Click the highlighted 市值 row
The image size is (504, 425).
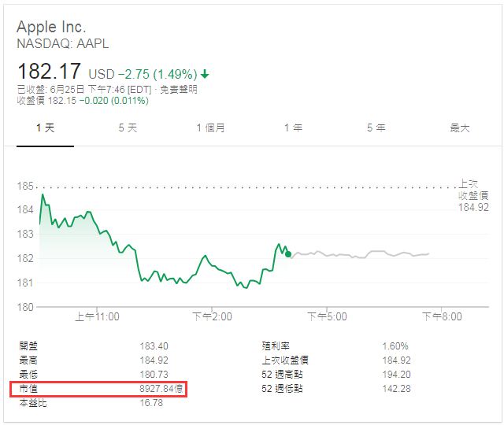[98, 390]
